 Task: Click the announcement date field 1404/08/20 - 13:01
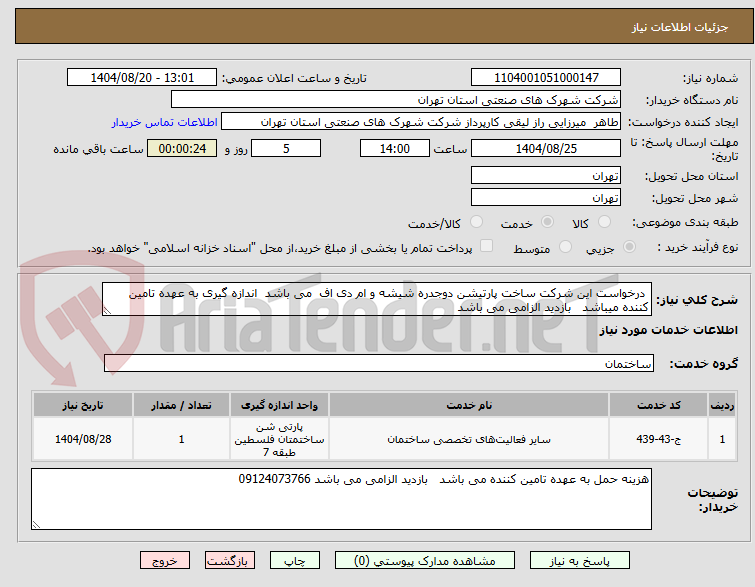coord(142,78)
